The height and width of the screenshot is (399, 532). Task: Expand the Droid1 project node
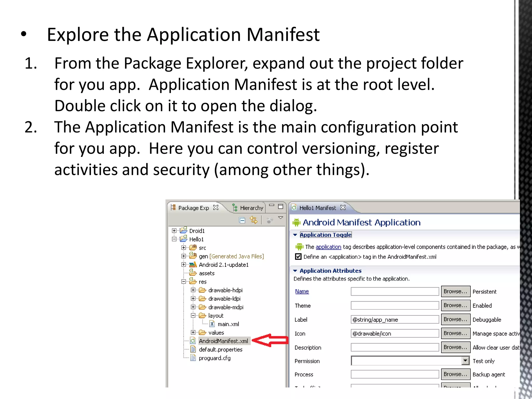[x=174, y=231]
